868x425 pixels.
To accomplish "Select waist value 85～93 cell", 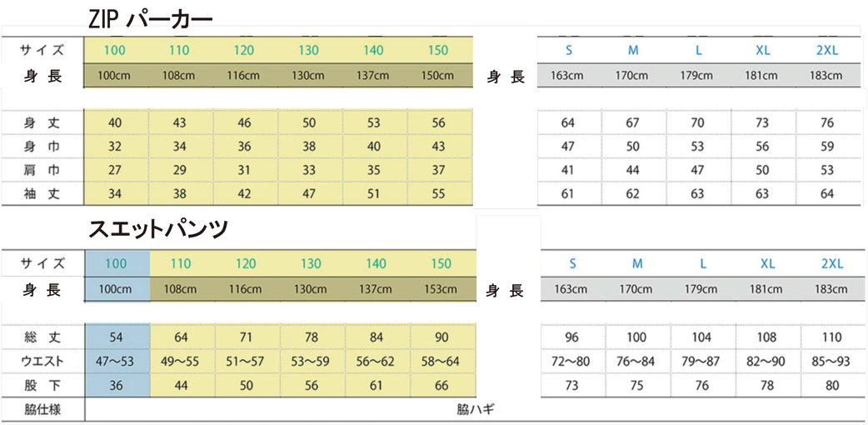I will tap(832, 362).
